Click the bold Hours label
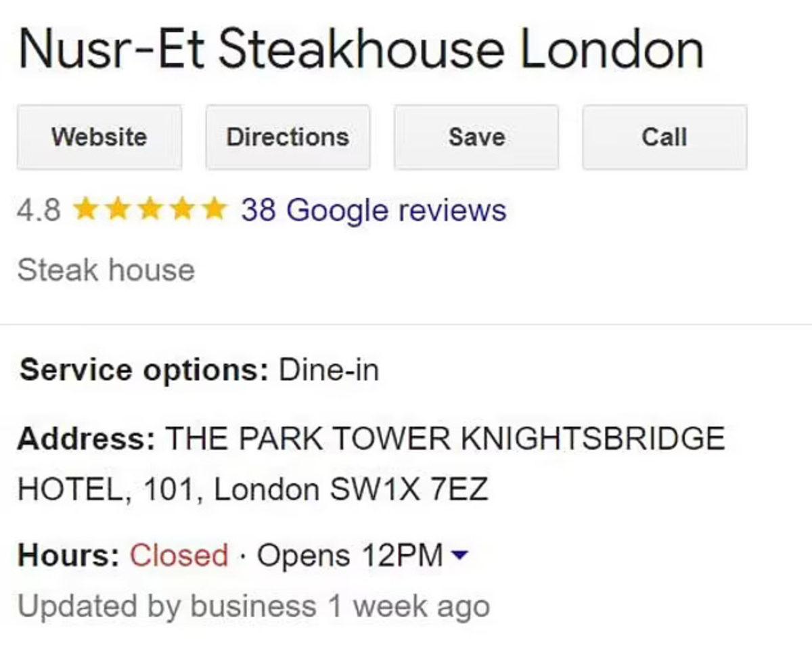The height and width of the screenshot is (649, 812). pos(69,556)
